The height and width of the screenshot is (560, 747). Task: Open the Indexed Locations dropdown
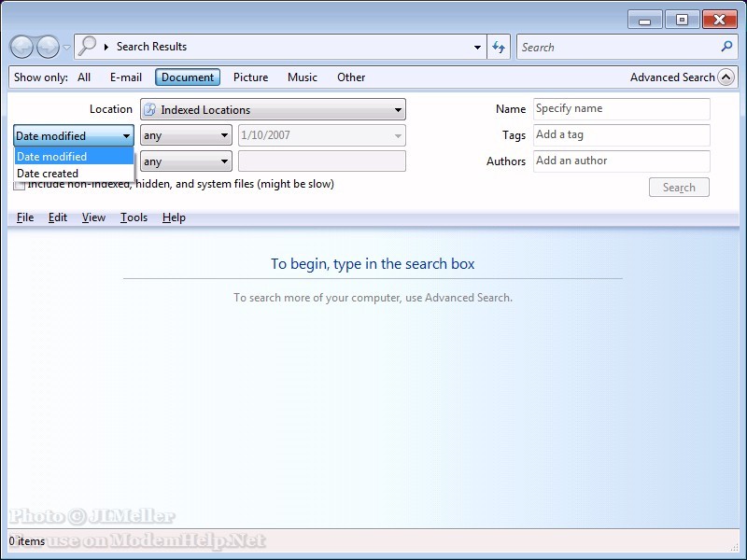coord(273,109)
